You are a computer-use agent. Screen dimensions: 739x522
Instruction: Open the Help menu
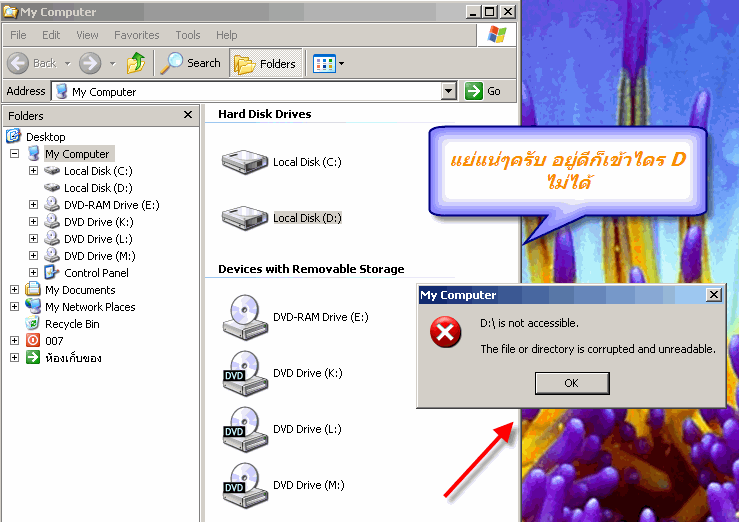[227, 35]
